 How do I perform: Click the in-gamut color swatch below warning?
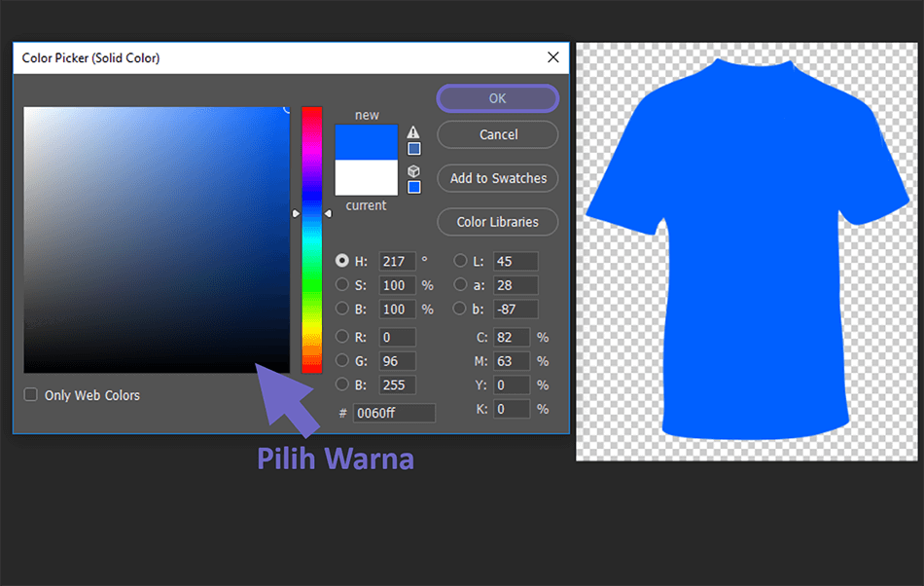click(x=414, y=149)
